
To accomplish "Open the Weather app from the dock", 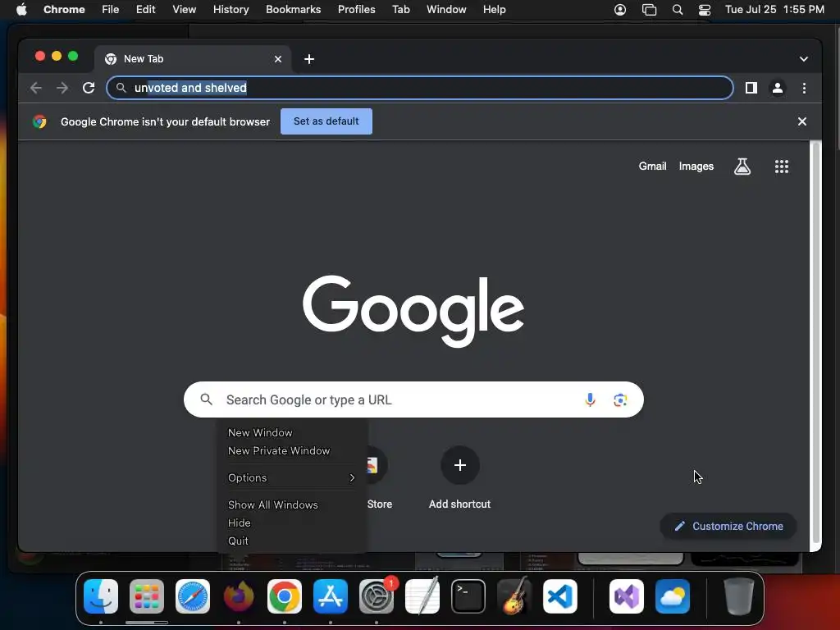I will pyautogui.click(x=673, y=596).
